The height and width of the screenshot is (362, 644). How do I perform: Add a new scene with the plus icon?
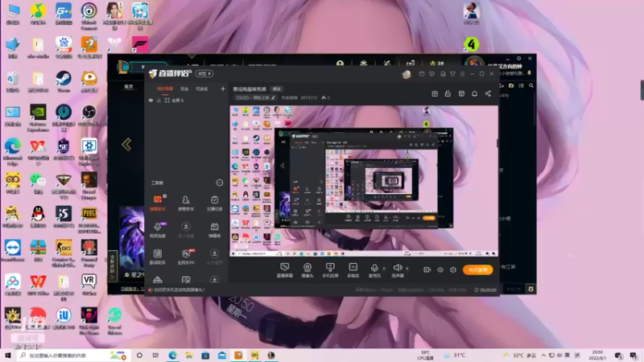[223, 88]
